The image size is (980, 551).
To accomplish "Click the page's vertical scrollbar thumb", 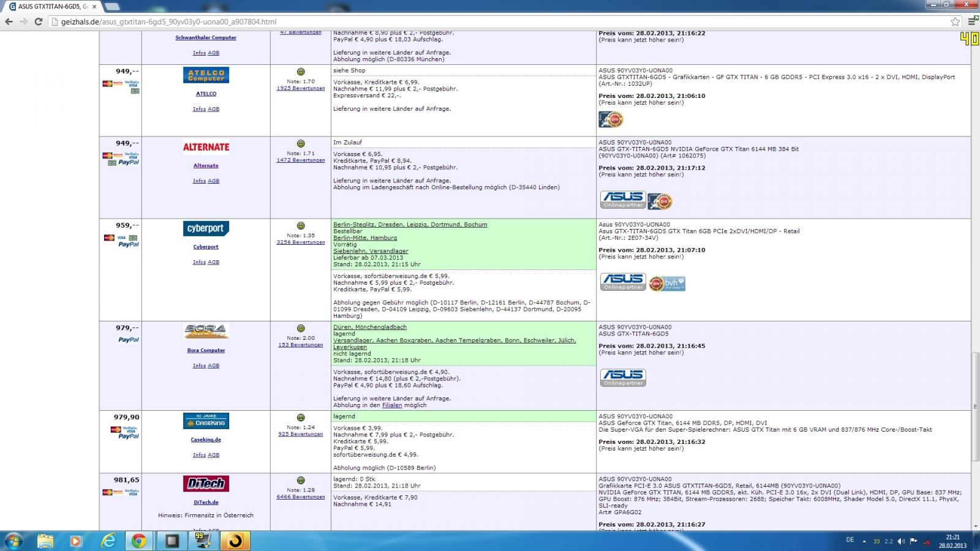I will point(975,407).
